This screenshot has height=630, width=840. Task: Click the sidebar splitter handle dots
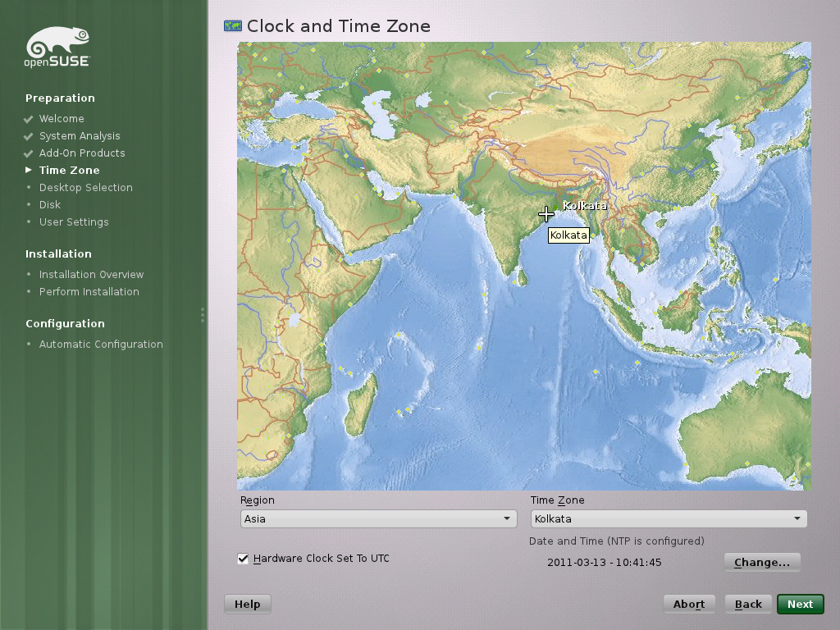pos(203,315)
